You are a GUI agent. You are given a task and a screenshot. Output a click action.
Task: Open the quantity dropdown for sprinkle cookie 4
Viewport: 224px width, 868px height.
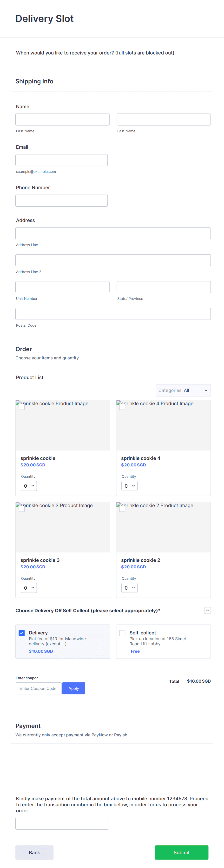tap(129, 485)
